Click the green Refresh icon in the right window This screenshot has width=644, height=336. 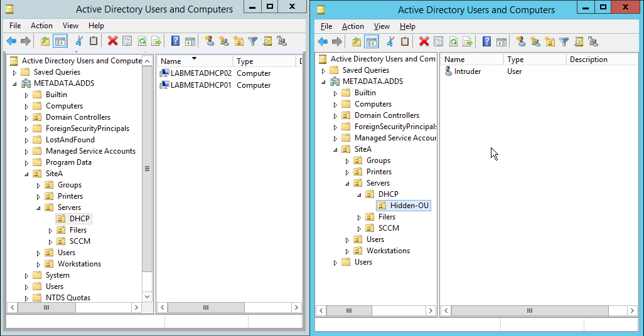[x=453, y=41]
